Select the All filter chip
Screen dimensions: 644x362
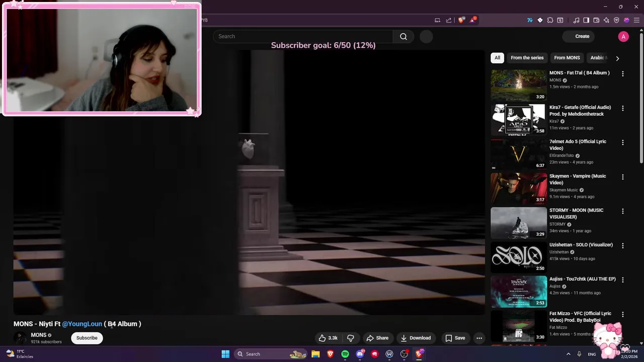[x=497, y=58]
